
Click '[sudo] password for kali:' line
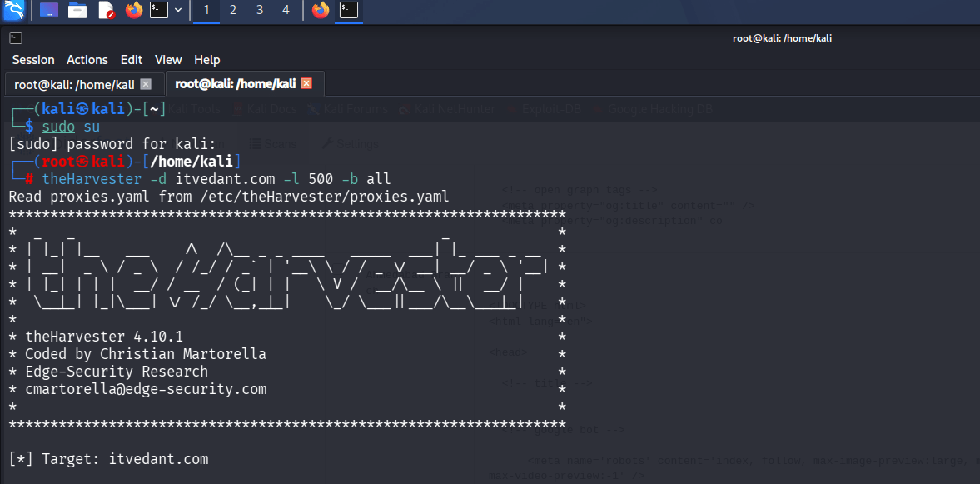tap(112, 144)
